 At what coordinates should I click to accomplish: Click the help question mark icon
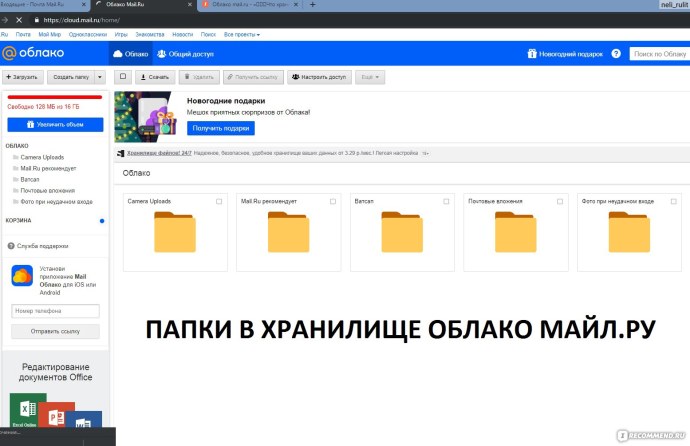click(616, 54)
